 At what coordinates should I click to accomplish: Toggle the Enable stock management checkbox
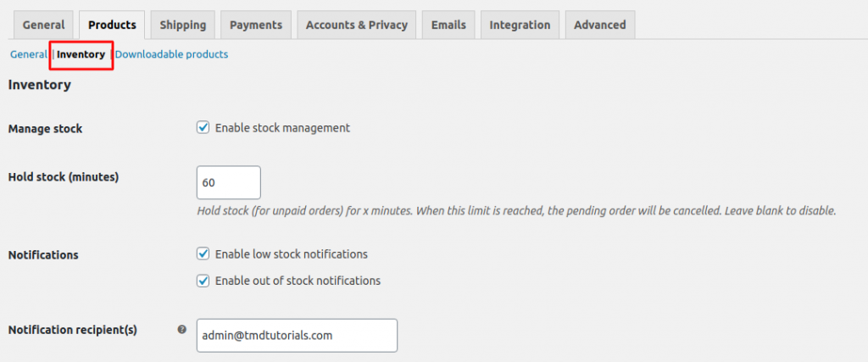coord(203,128)
